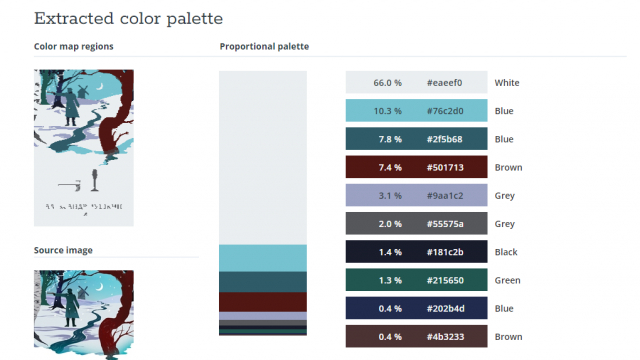This screenshot has height=360, width=640.
Task: Click the "Proportional palette" label
Action: tap(264, 47)
